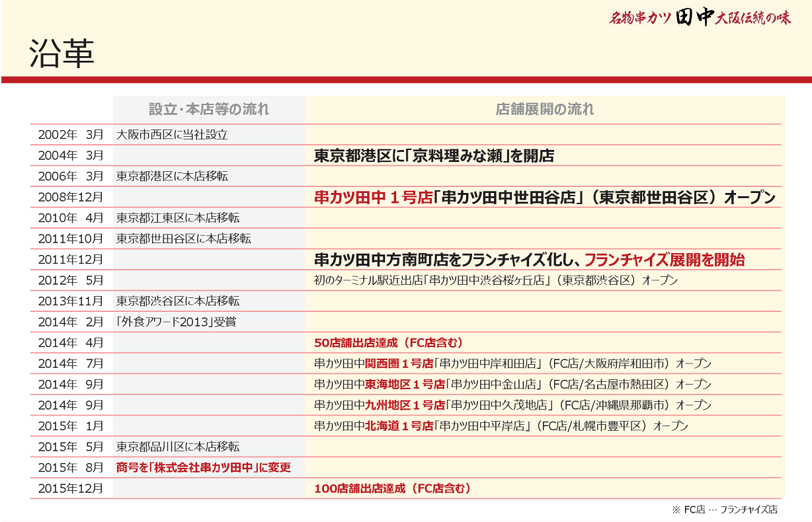Click the date 2002年 3月
The image size is (812, 522).
(x=71, y=135)
